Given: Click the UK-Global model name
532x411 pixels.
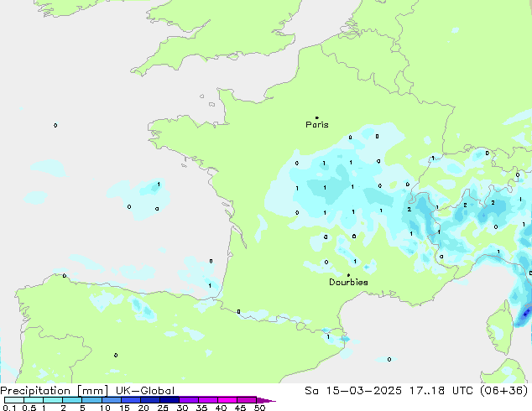Looking at the screenshot, I should pos(145,391).
